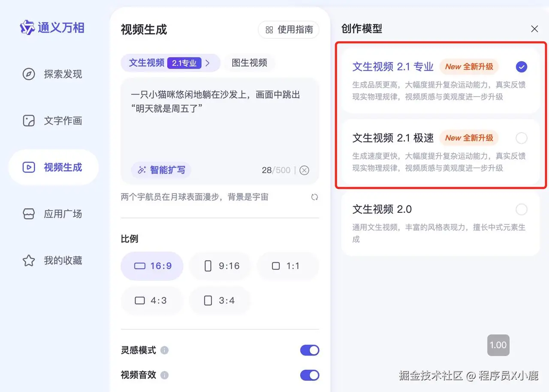Open 应用广场 store icon in sidebar
This screenshot has height=392, width=549.
coord(29,214)
